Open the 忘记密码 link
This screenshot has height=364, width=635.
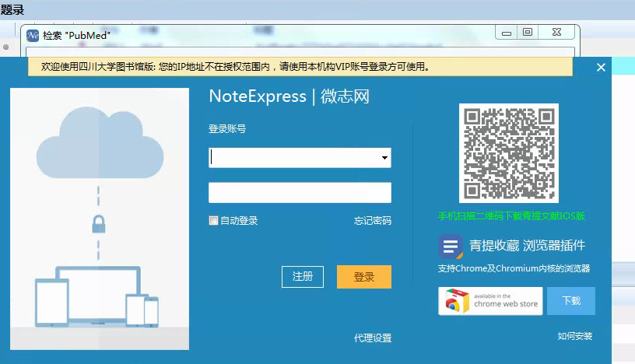coord(373,221)
